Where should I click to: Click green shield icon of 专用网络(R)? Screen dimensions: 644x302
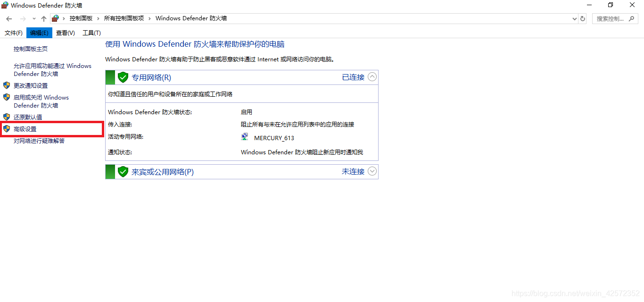[123, 77]
